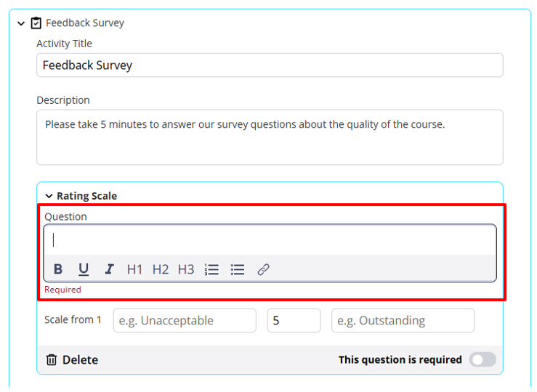Toggle bold formatting in question editor
Viewport: 537px width, 392px height.
pyautogui.click(x=58, y=269)
